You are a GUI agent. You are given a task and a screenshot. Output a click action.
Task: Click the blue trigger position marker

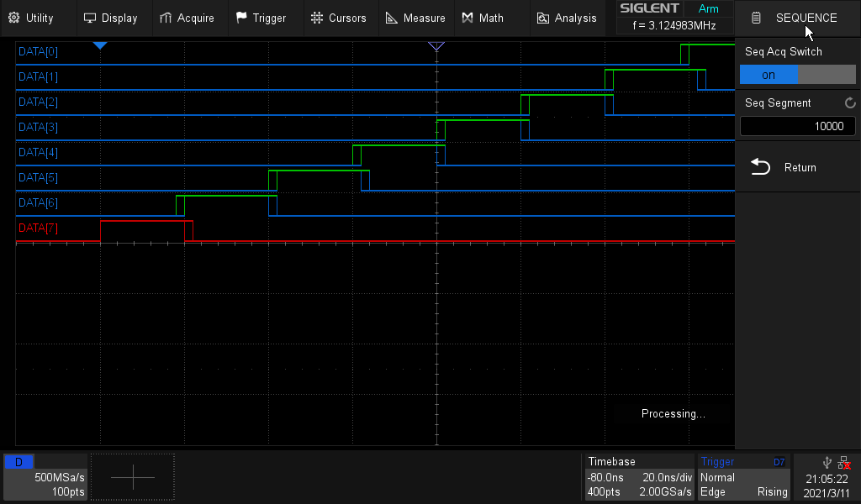pyautogui.click(x=100, y=45)
